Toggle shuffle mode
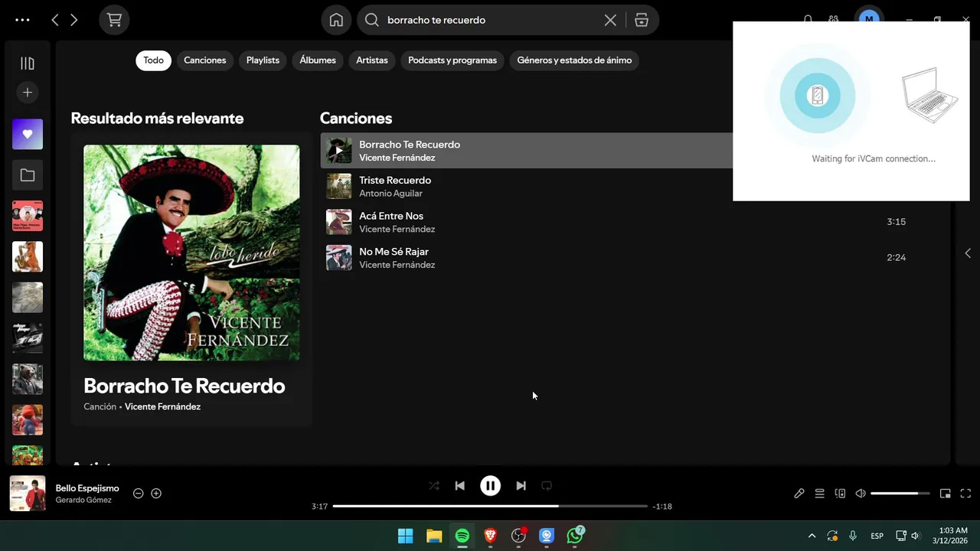The width and height of the screenshot is (980, 551). tap(434, 486)
